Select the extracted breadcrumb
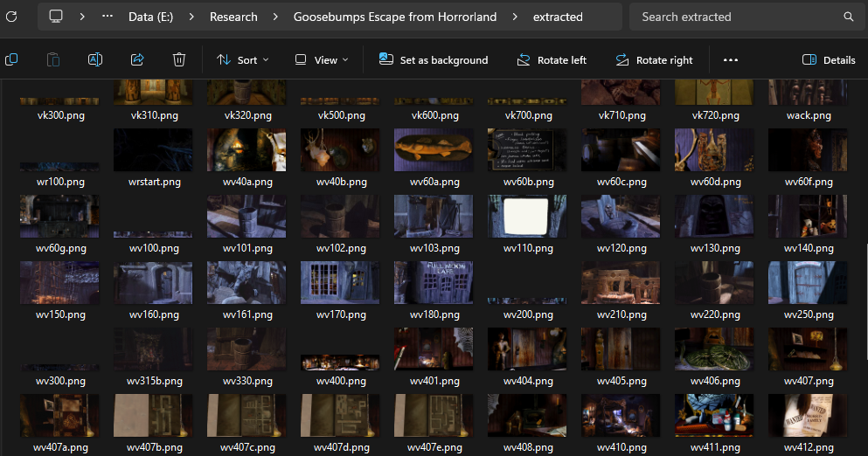 (x=558, y=17)
